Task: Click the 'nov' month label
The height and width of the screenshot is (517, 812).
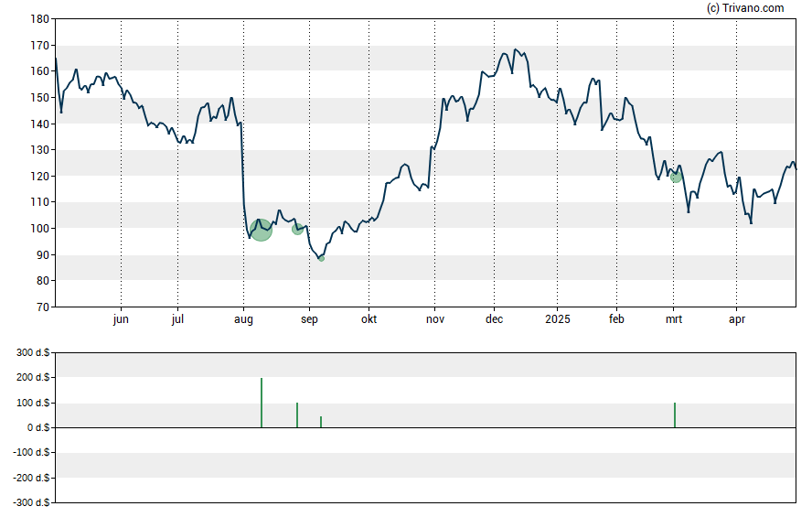Action: point(435,319)
